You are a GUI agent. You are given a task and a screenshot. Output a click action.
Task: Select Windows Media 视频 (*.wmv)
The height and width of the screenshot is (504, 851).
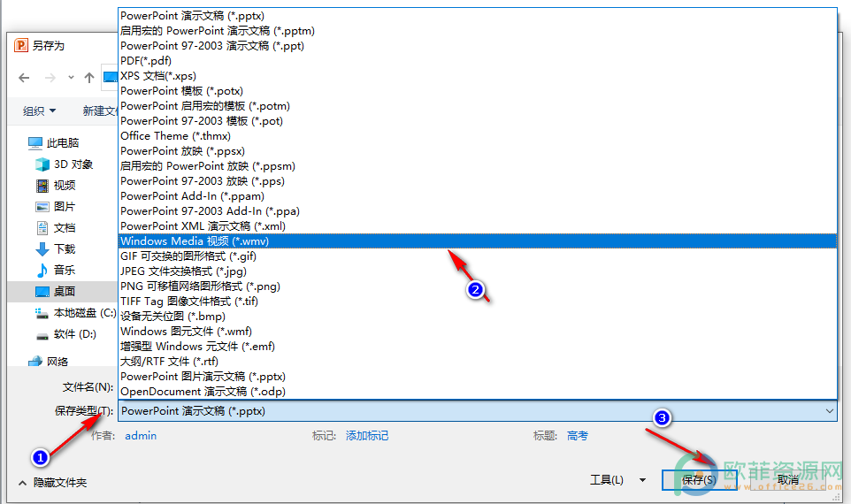(478, 241)
